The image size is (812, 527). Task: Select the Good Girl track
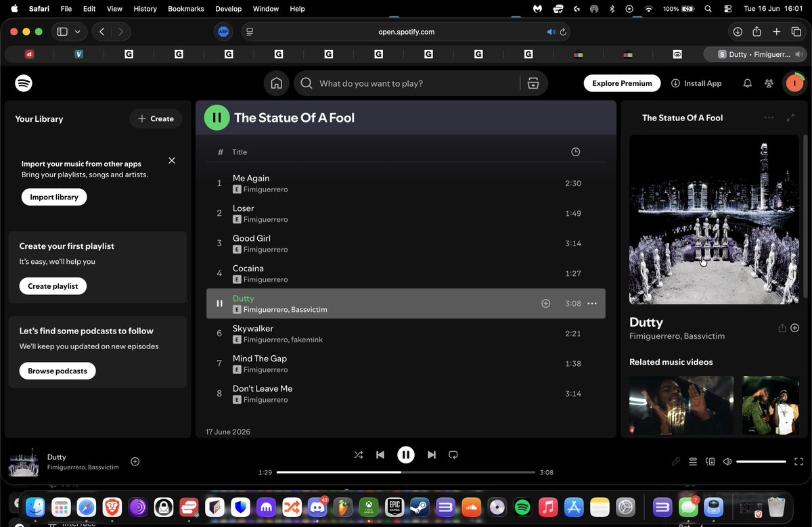tap(406, 244)
